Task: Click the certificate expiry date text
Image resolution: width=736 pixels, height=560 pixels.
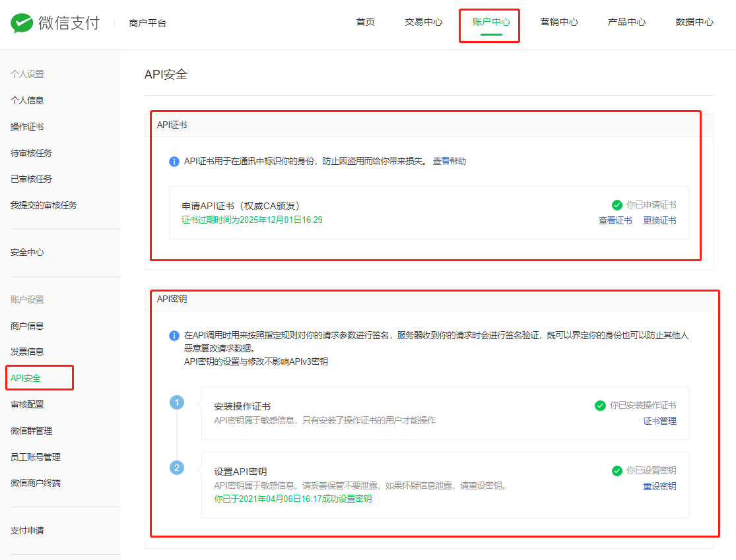Action: pyautogui.click(x=252, y=220)
